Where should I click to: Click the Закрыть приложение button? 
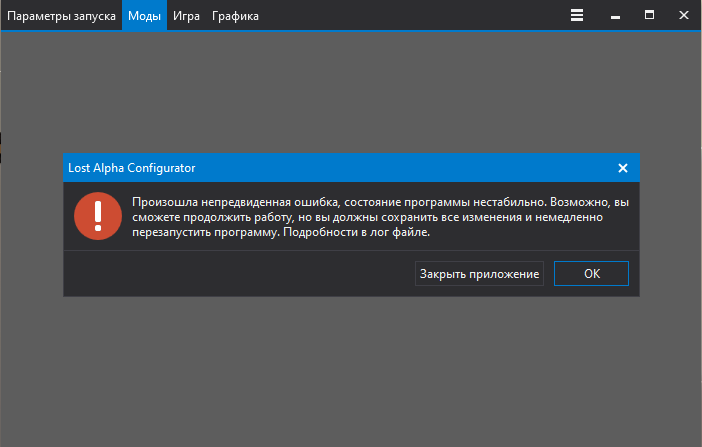pyautogui.click(x=479, y=274)
